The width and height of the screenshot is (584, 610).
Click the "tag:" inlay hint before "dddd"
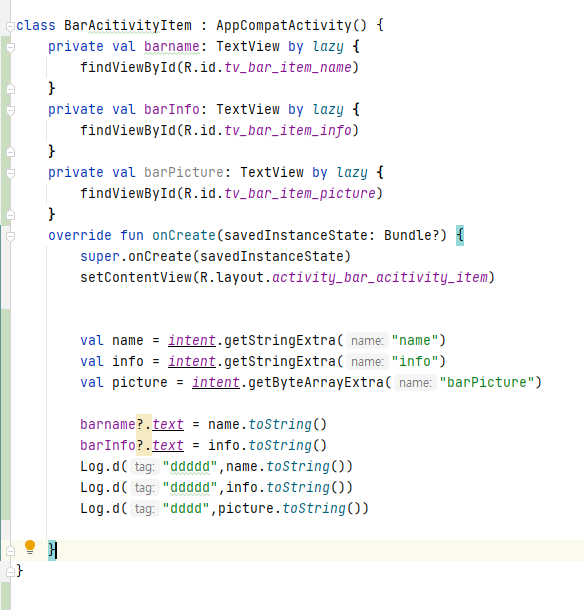click(x=144, y=509)
